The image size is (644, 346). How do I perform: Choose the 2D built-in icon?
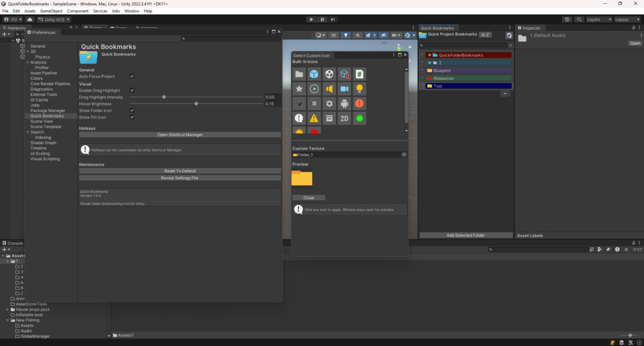tap(345, 119)
